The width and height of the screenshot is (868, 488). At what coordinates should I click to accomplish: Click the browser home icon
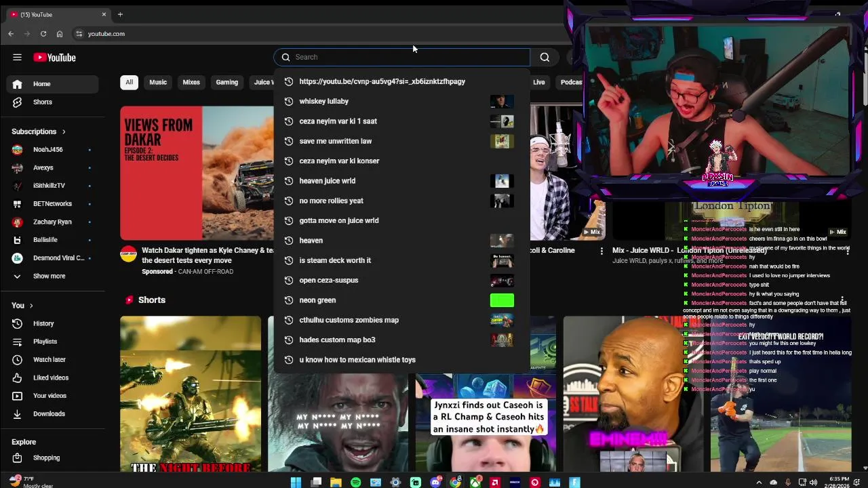(x=60, y=34)
